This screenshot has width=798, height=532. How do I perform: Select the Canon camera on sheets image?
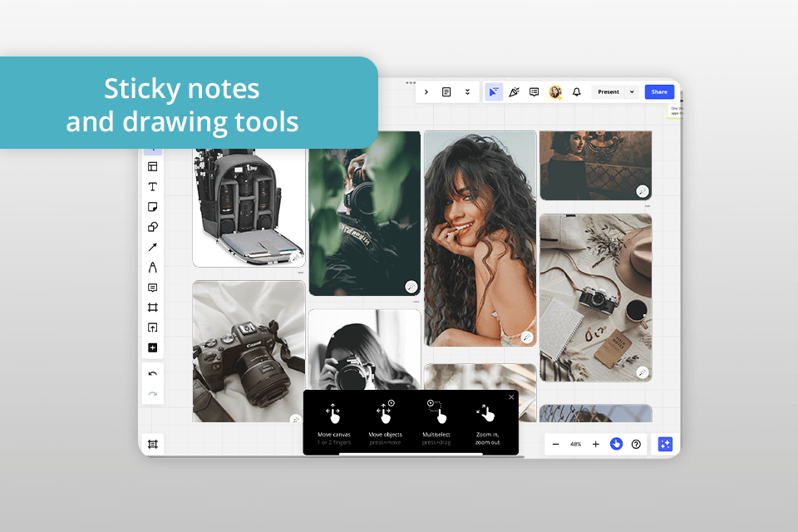point(249,352)
